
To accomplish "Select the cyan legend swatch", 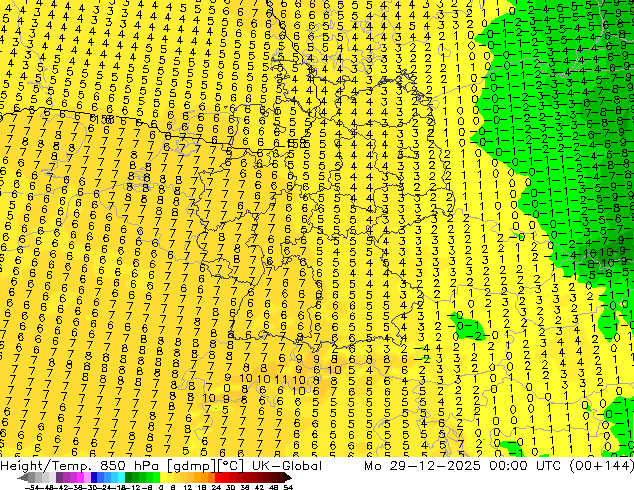I will pos(121,477).
